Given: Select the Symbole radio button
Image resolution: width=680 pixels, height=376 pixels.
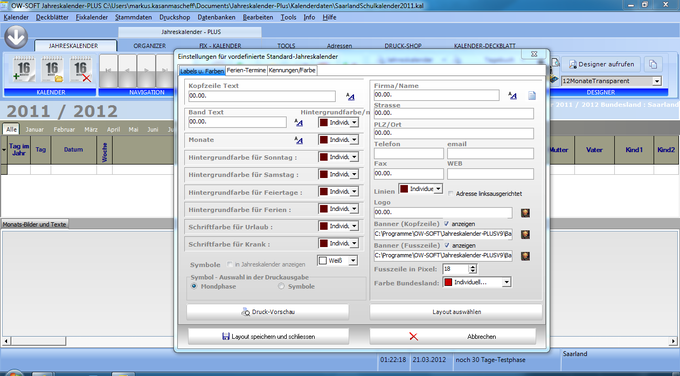Looking at the screenshot, I should pyautogui.click(x=281, y=286).
